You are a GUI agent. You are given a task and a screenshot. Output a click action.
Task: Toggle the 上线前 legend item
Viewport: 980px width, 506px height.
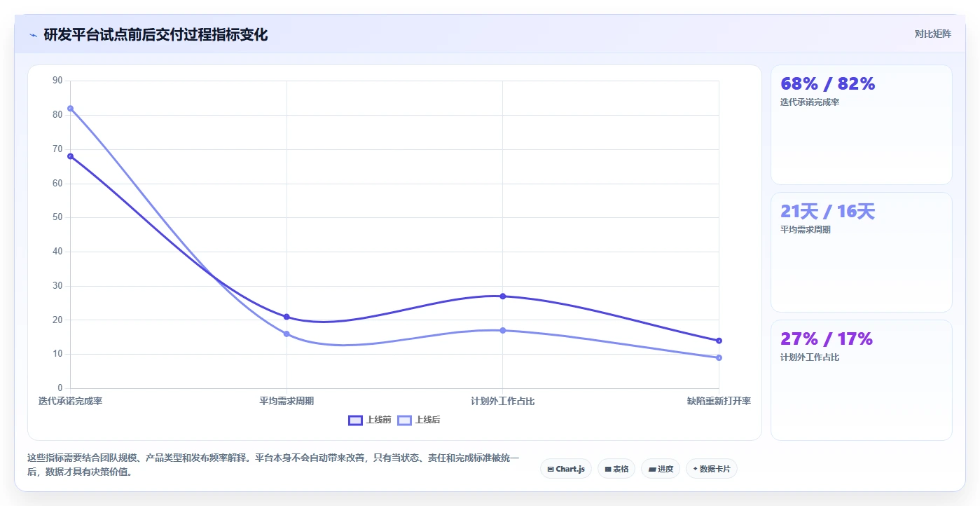click(370, 420)
